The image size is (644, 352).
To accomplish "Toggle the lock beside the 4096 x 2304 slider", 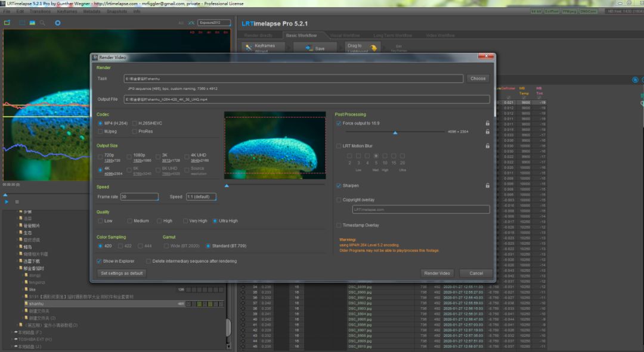I will click(488, 132).
